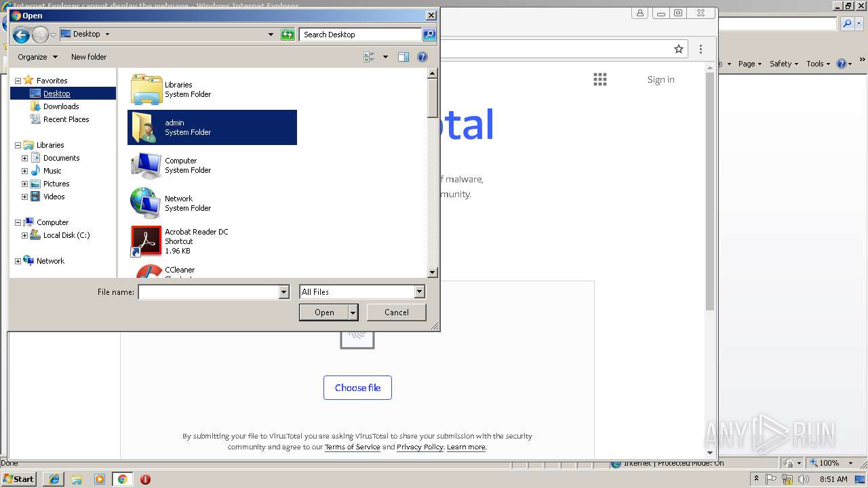The width and height of the screenshot is (868, 488).
Task: Toggle the preview pane icon
Action: [x=403, y=57]
